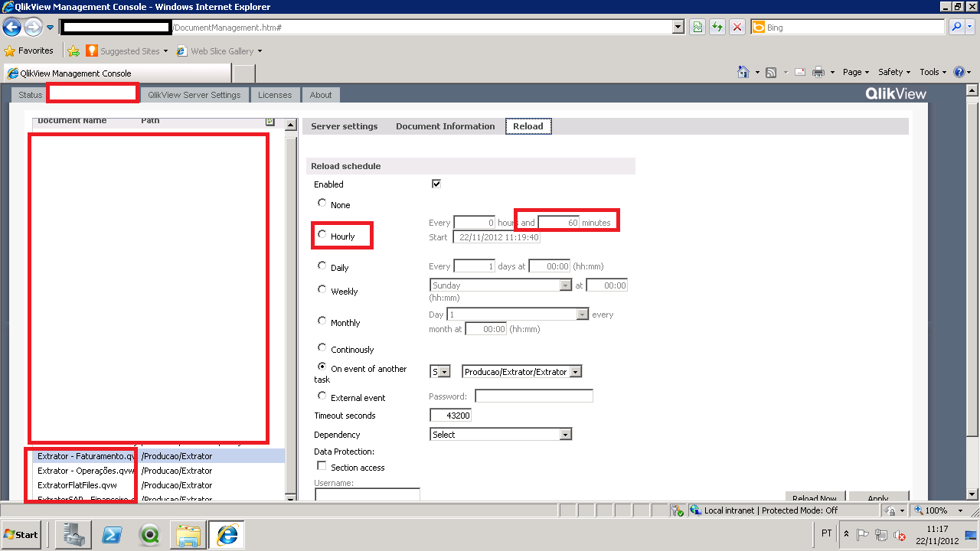Click the Add to Favorites Bar icon
The height and width of the screenshot is (551, 980).
point(73,51)
